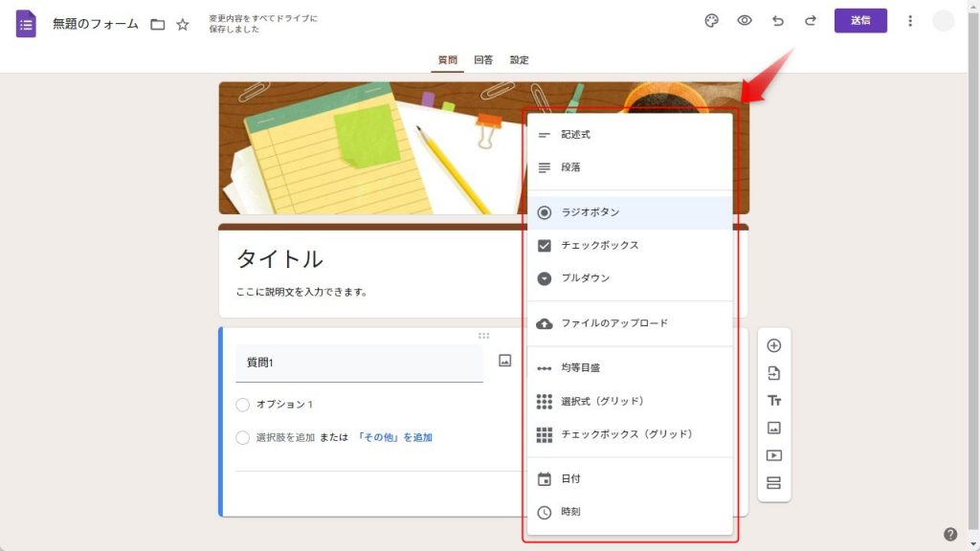The image size is (980, 551).
Task: Insert image into question 質問1
Action: 505,361
